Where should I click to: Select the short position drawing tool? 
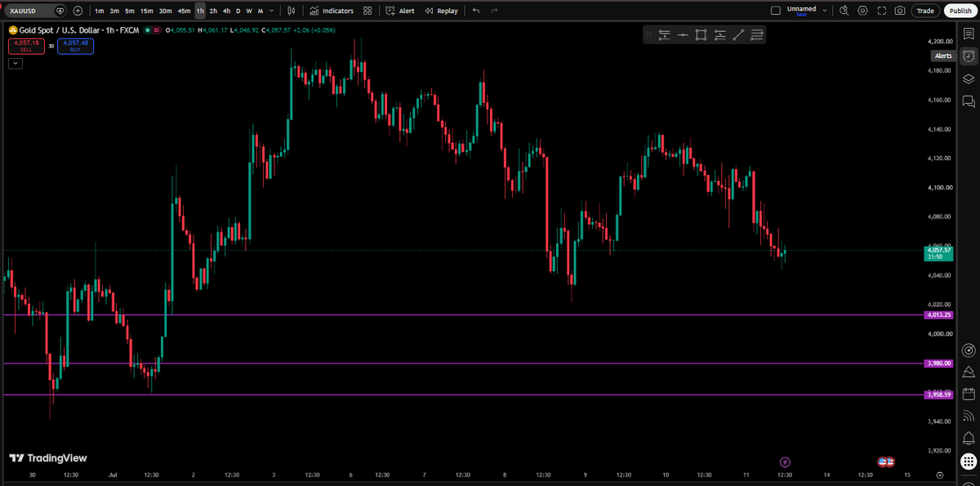pyautogui.click(x=664, y=34)
